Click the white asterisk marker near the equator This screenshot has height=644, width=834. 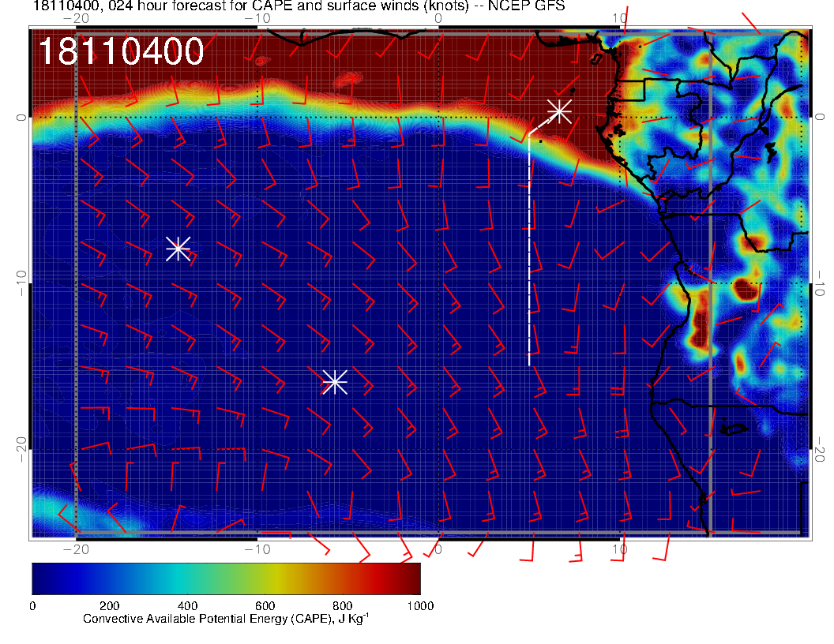coord(559,110)
